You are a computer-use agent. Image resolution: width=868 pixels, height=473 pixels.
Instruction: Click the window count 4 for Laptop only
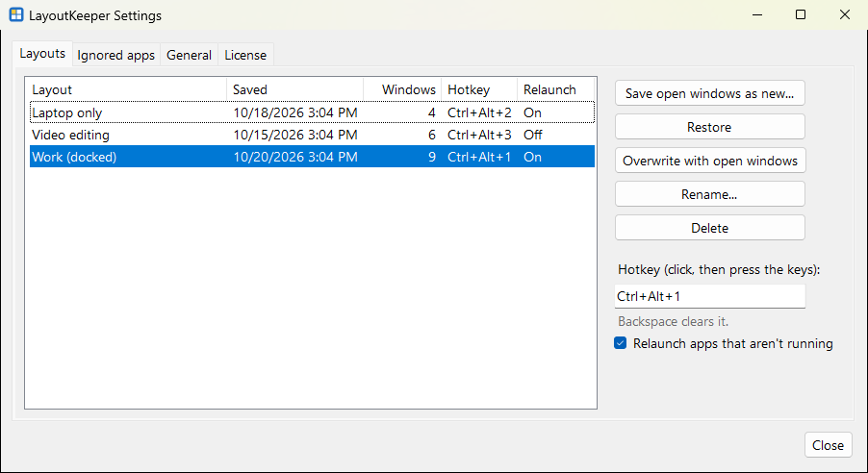432,112
